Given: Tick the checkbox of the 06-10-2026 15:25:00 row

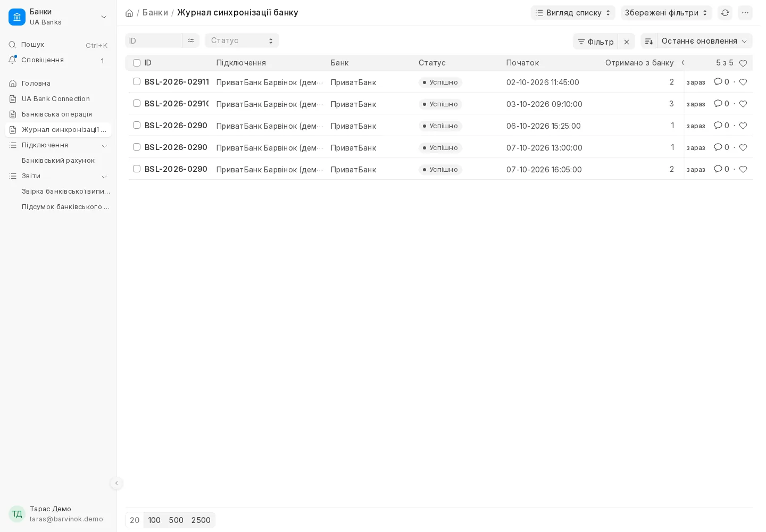Looking at the screenshot, I should tap(137, 125).
